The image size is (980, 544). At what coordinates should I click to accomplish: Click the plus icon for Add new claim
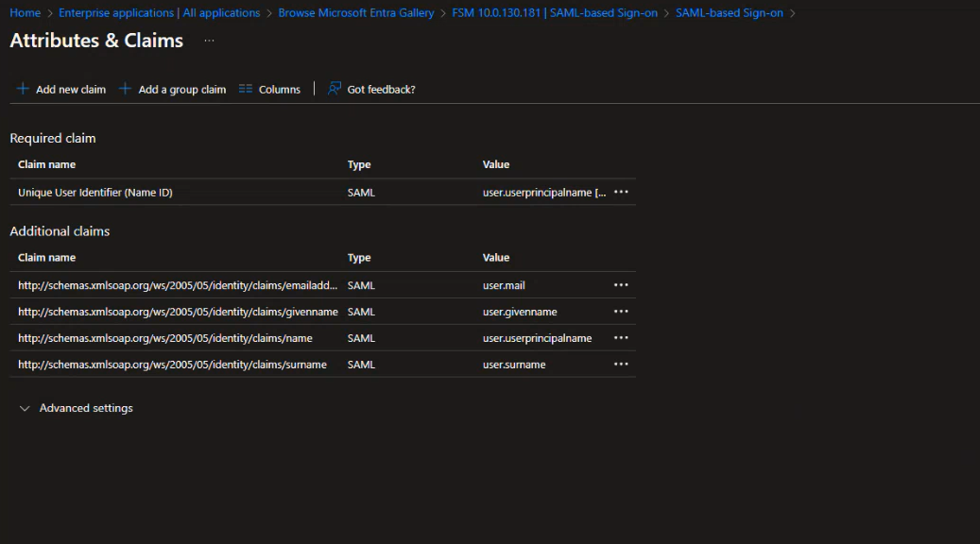(x=23, y=89)
